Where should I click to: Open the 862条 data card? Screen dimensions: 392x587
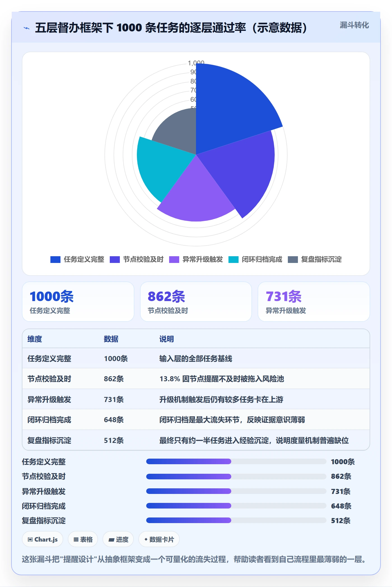coord(196,302)
